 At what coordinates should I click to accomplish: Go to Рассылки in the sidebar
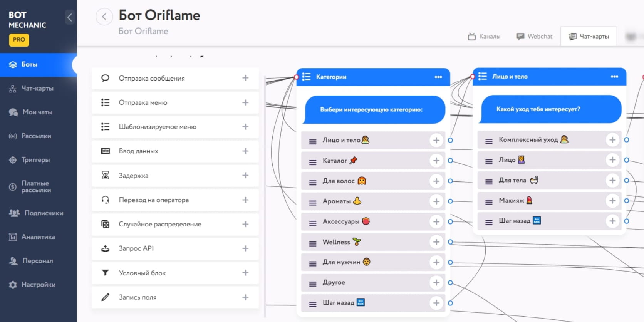point(36,136)
